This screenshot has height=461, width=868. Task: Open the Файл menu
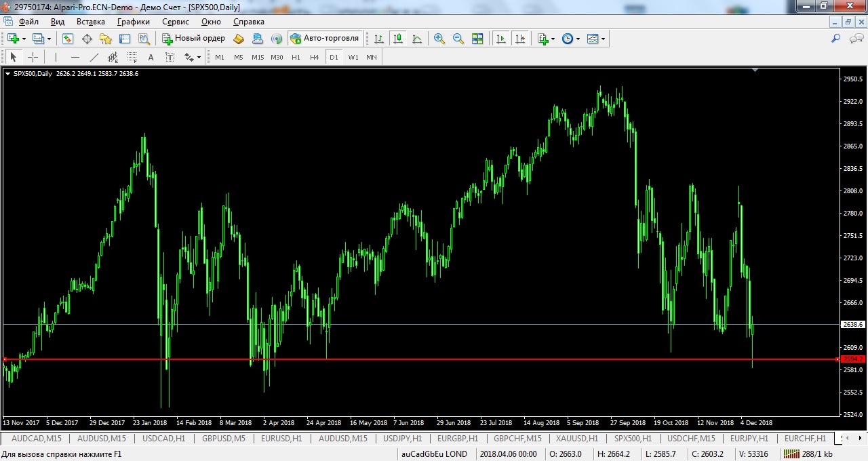point(28,22)
